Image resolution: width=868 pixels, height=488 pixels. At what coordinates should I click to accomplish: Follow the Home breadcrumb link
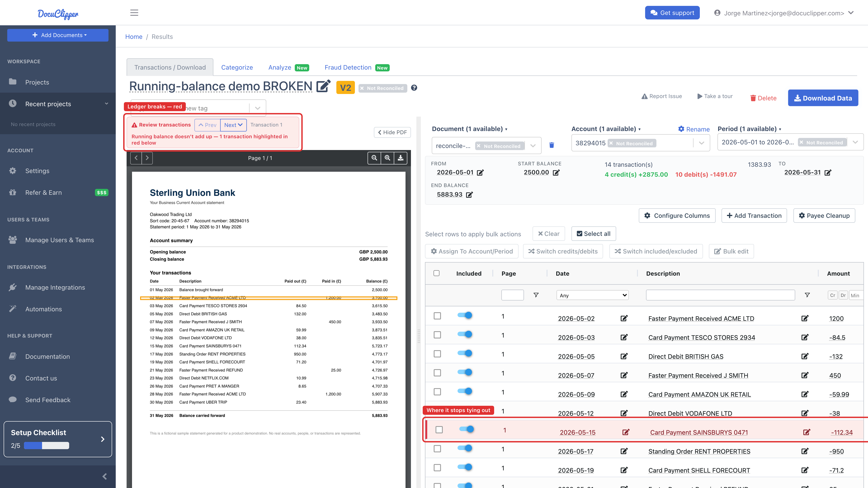(134, 36)
